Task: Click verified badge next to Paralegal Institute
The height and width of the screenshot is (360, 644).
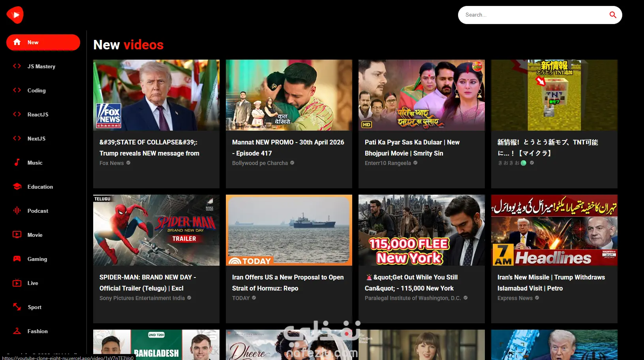Action: tap(466, 298)
